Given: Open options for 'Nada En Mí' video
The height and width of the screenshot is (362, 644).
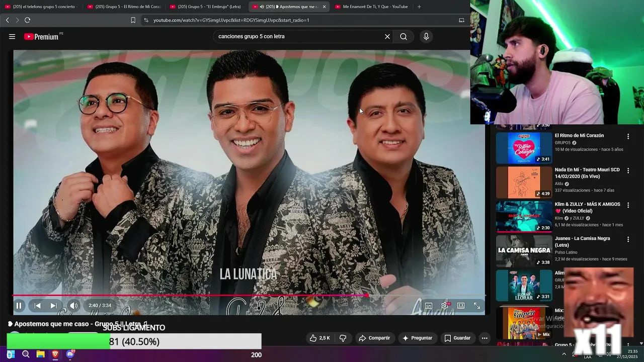Looking at the screenshot, I should point(628,170).
